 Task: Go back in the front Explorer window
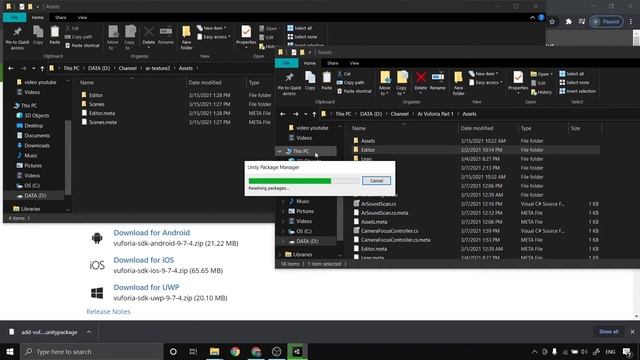[x=282, y=114]
